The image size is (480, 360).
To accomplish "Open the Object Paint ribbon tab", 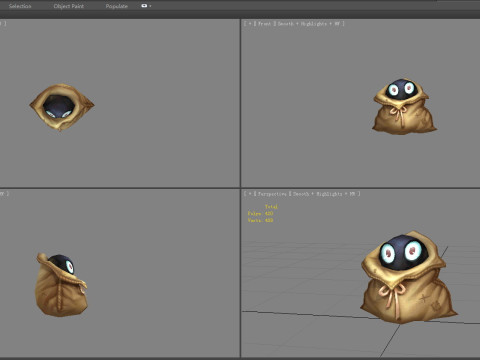I will (69, 6).
